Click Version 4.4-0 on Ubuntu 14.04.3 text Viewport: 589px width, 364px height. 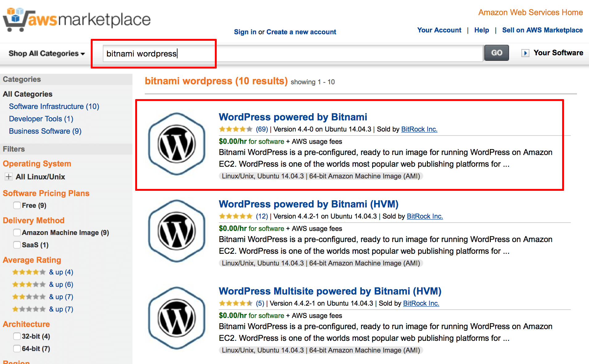tap(322, 129)
